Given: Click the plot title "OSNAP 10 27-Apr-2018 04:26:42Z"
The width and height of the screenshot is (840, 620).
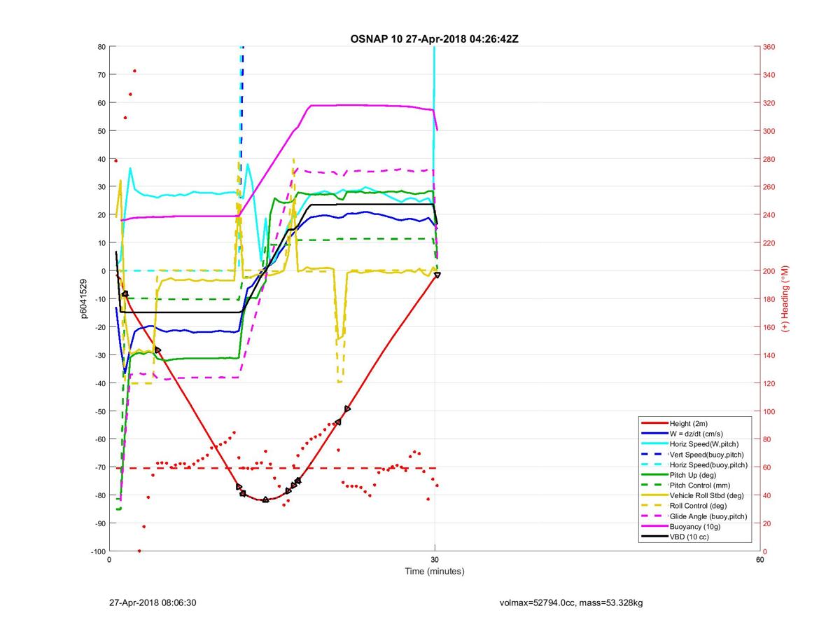Looking at the screenshot, I should 434,39.
